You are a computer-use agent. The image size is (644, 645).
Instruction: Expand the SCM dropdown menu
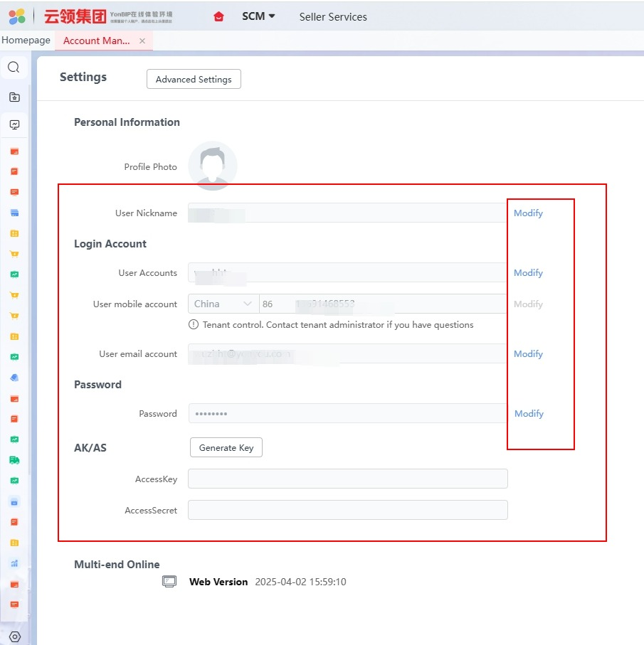[x=258, y=16]
